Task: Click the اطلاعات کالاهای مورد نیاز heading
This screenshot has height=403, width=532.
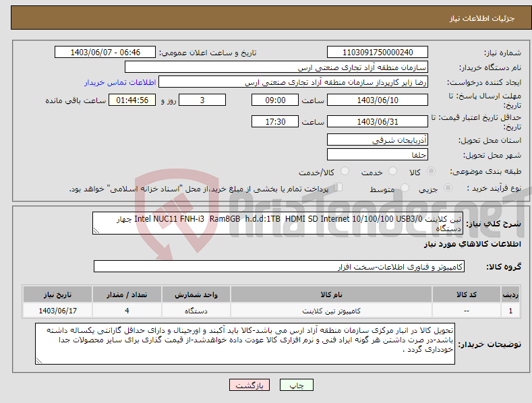Action: tap(472, 244)
